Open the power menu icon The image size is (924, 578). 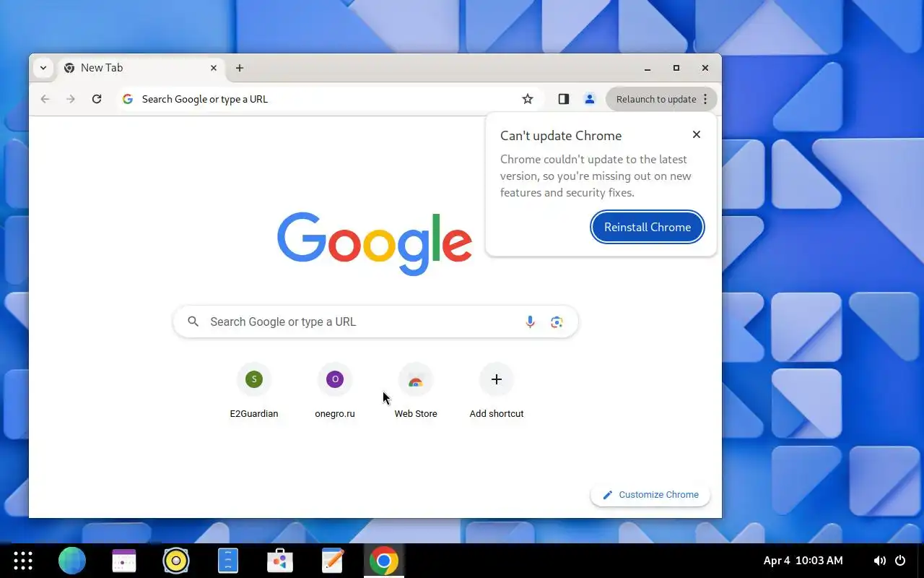[900, 561]
